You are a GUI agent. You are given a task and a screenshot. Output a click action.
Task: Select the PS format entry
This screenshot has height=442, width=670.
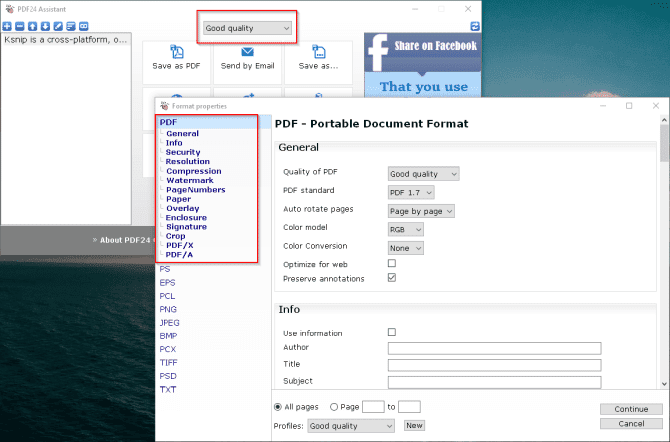(165, 269)
